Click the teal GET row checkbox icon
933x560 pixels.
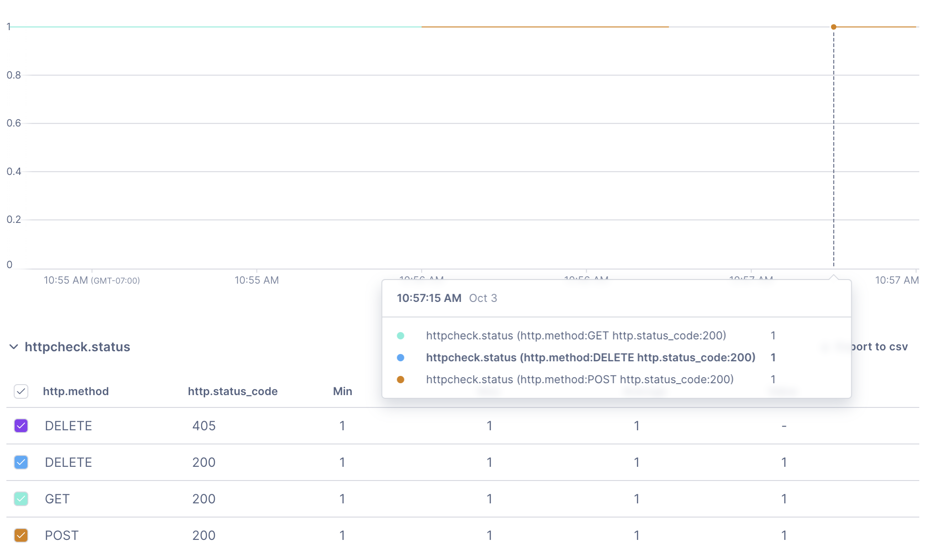[21, 498]
